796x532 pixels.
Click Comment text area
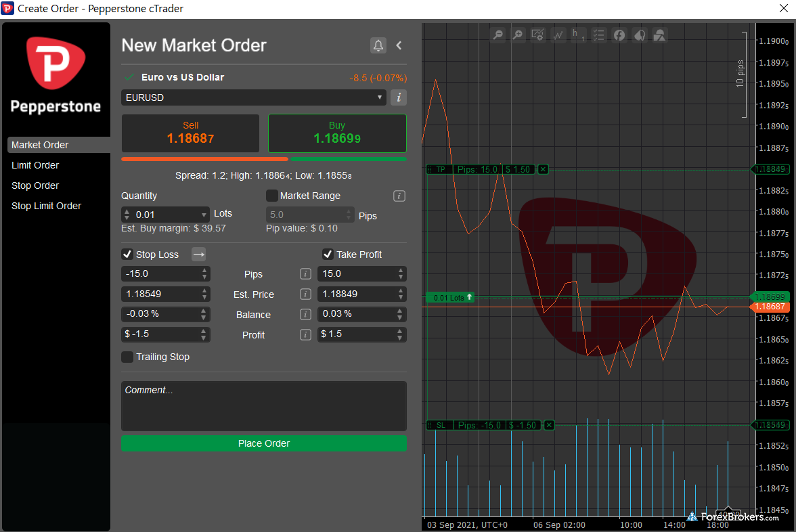[263, 406]
